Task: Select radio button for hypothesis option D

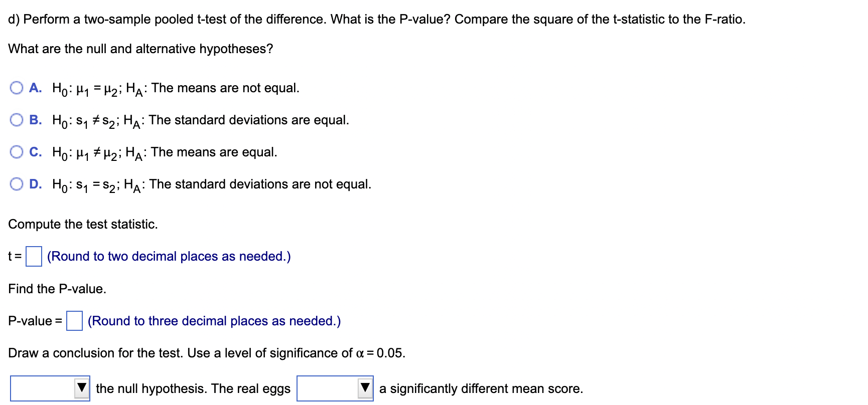Action: click(x=17, y=184)
